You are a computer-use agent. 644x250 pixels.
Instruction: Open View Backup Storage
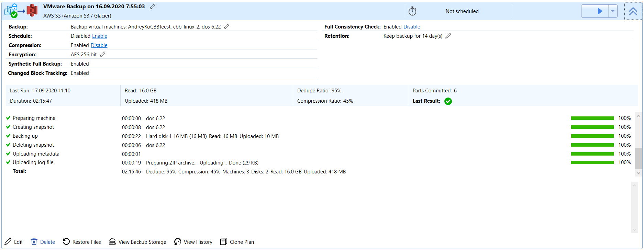[x=137, y=242]
